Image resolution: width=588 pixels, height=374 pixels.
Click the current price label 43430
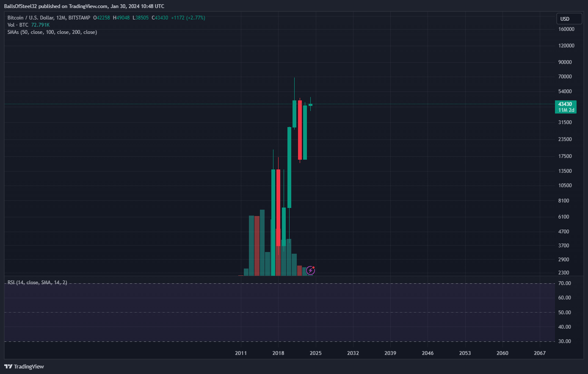click(565, 104)
